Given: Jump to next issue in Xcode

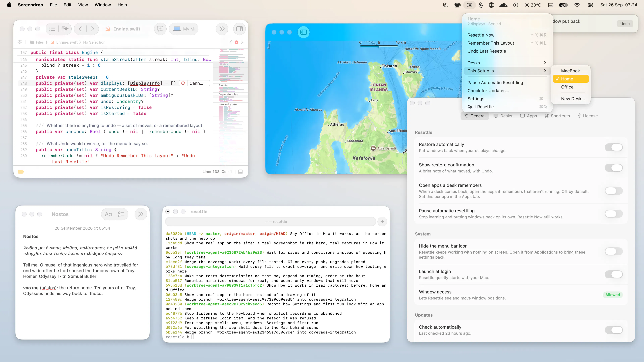Looking at the screenshot, I should [x=242, y=42].
